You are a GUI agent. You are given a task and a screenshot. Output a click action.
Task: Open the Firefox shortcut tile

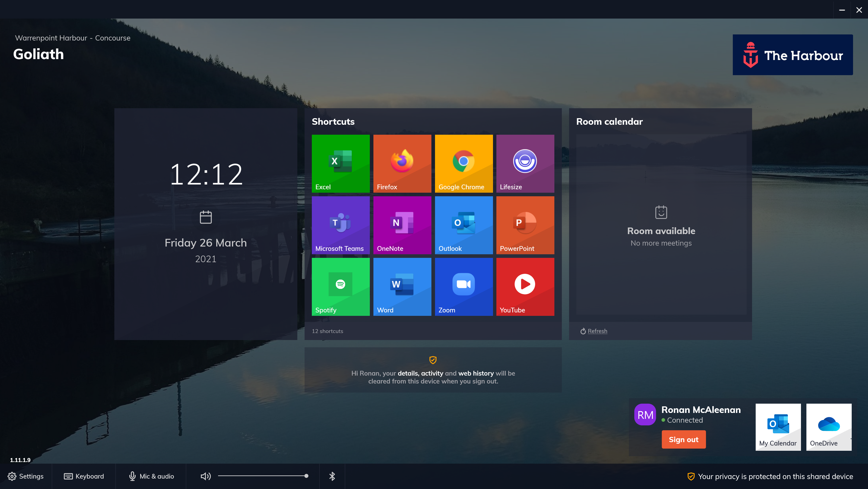click(x=402, y=164)
